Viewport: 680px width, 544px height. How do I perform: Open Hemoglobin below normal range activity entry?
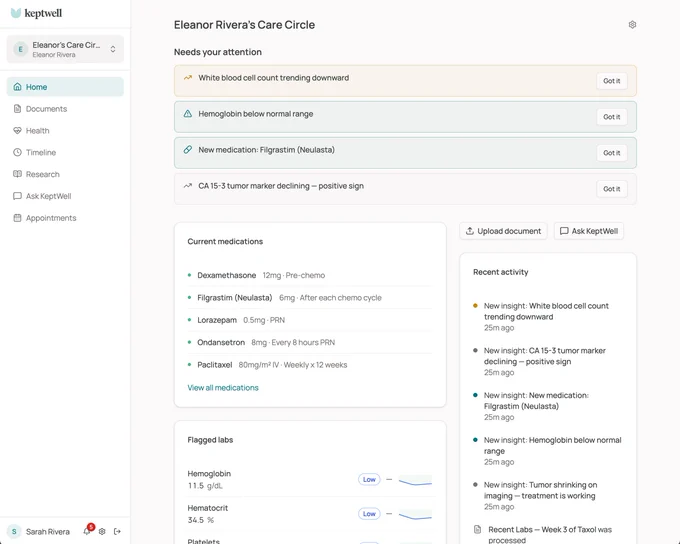[x=547, y=451]
